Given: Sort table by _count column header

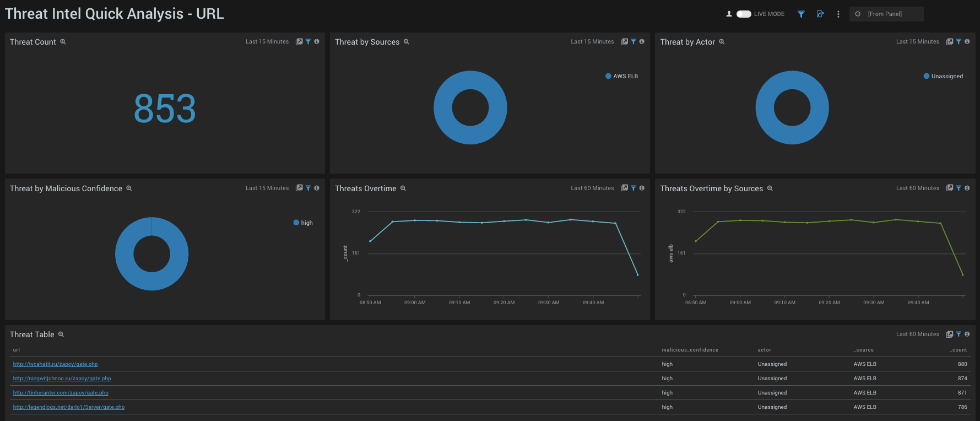Looking at the screenshot, I should tap(959, 350).
